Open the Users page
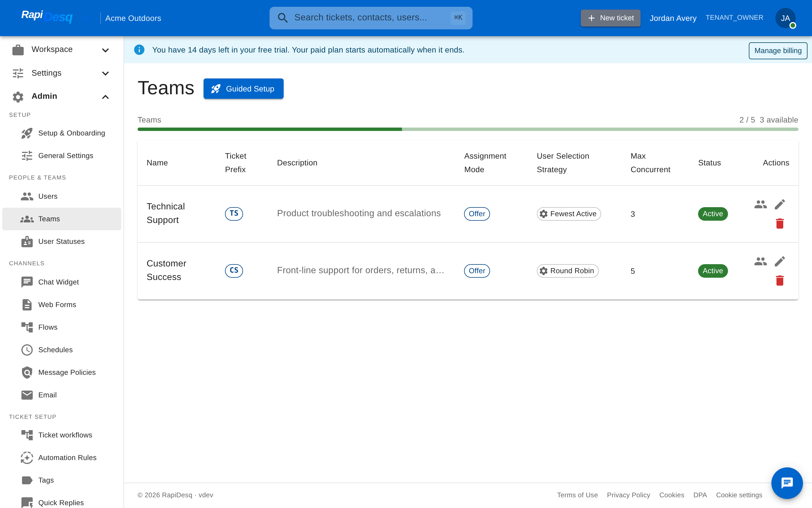Viewport: 812px width, 508px height. pyautogui.click(x=62, y=196)
